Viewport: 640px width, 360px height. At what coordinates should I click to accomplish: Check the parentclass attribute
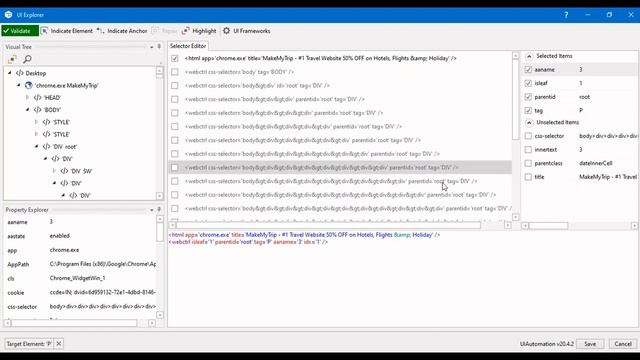[528, 163]
